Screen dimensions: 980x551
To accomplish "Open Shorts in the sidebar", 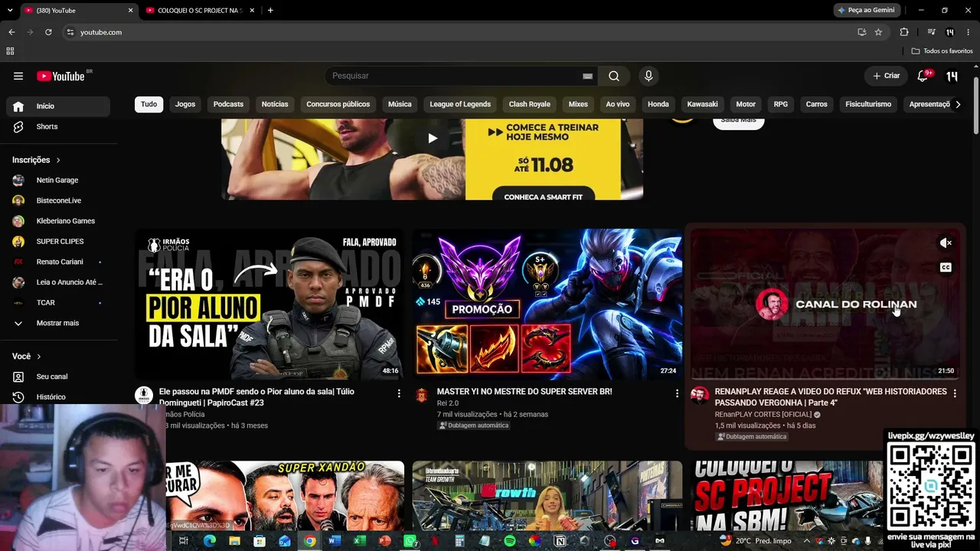I will pyautogui.click(x=58, y=126).
